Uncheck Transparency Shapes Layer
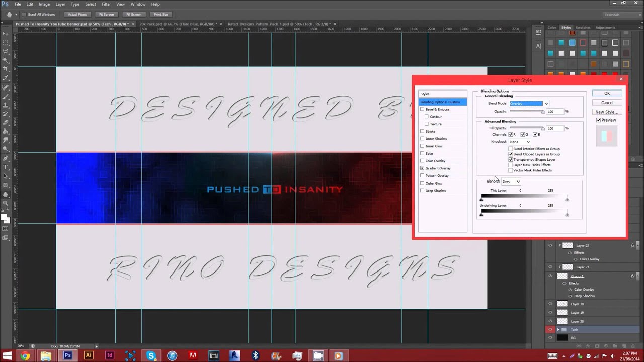This screenshot has width=644, height=362. pyautogui.click(x=511, y=159)
